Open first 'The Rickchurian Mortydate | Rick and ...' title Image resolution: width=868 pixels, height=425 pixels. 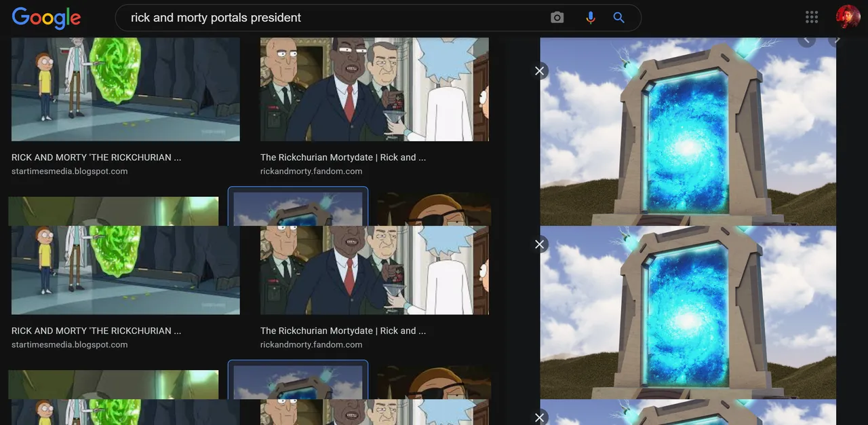[343, 158]
